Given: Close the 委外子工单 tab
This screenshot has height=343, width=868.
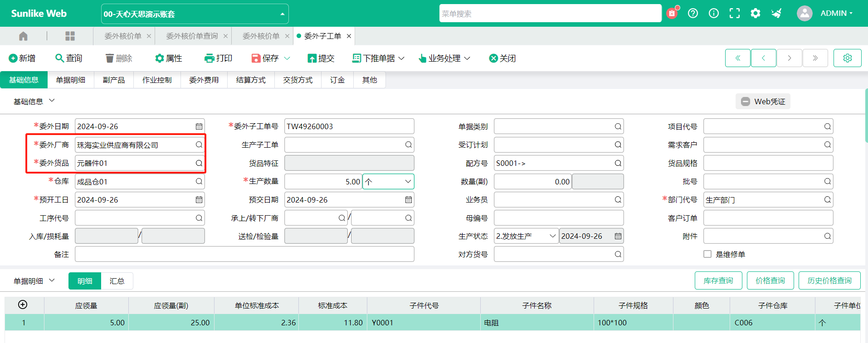Looking at the screenshot, I should (349, 36).
